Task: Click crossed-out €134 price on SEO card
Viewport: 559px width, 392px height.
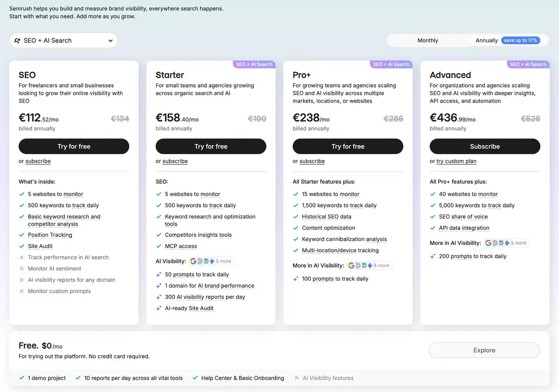Action: pos(120,119)
